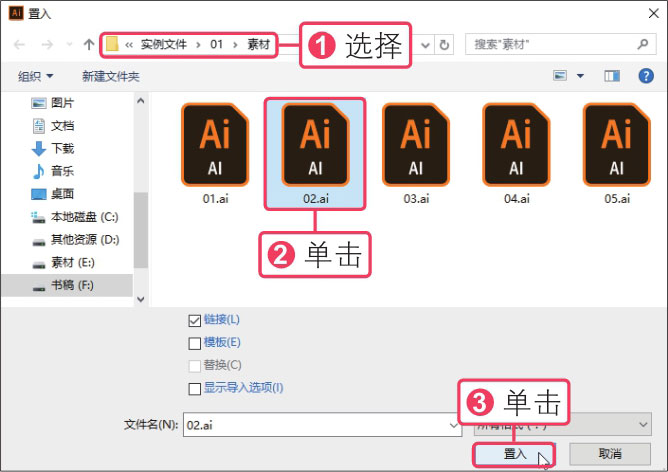The height and width of the screenshot is (472, 668).
Task: Select 素材 (E:) drive in navigation pane
Action: point(75,263)
